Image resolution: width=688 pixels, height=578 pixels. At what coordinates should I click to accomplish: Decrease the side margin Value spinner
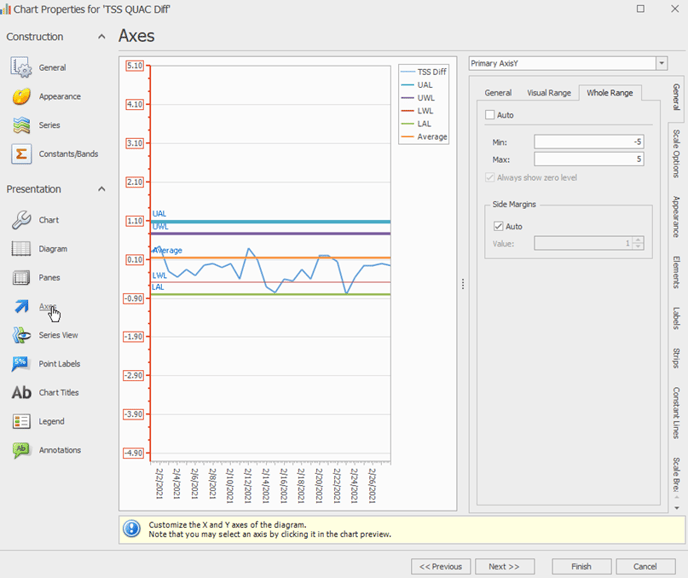[638, 246]
